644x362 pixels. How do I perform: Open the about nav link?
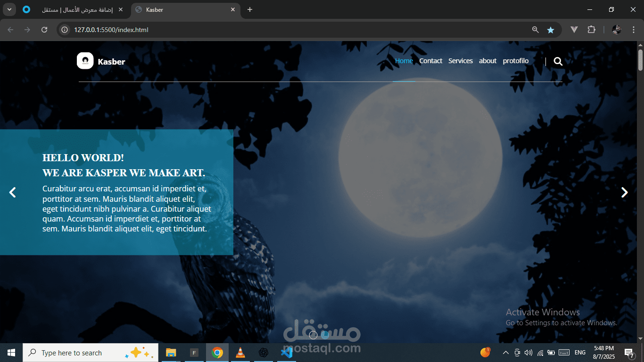pyautogui.click(x=488, y=61)
